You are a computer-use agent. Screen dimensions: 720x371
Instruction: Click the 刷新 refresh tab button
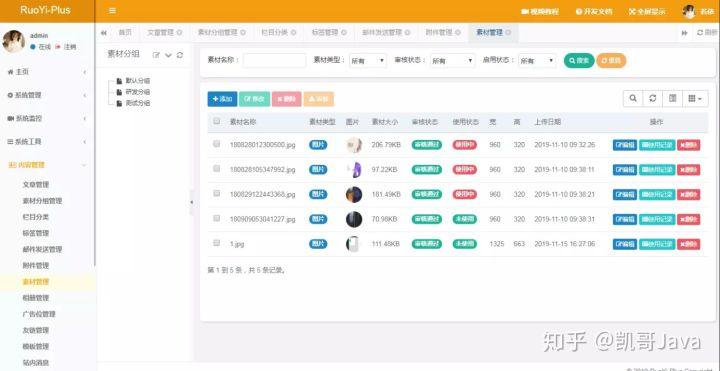point(708,33)
